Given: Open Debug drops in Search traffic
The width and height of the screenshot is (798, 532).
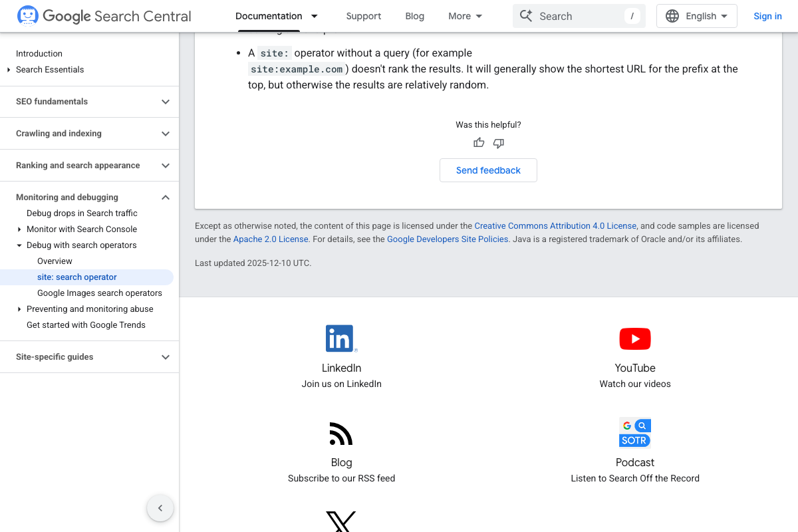Looking at the screenshot, I should 82,213.
